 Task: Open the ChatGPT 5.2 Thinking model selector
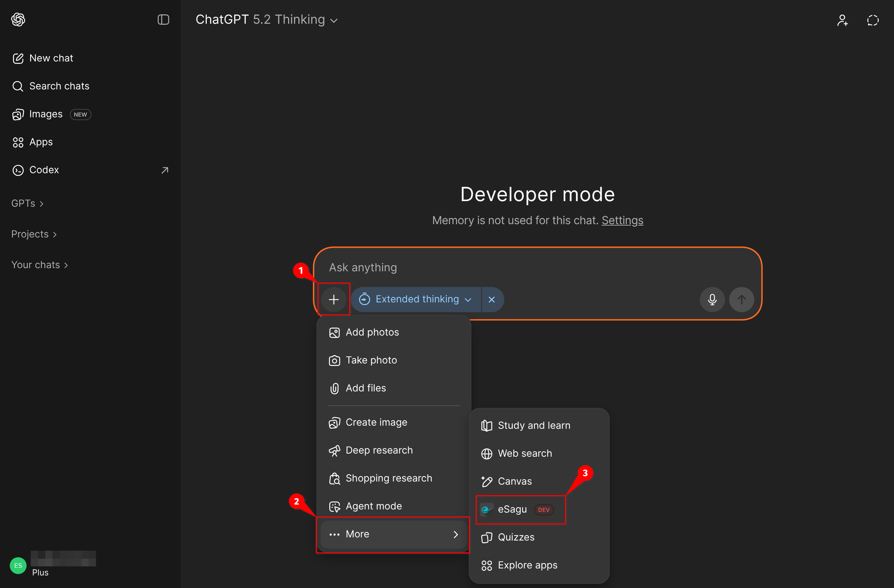point(266,20)
